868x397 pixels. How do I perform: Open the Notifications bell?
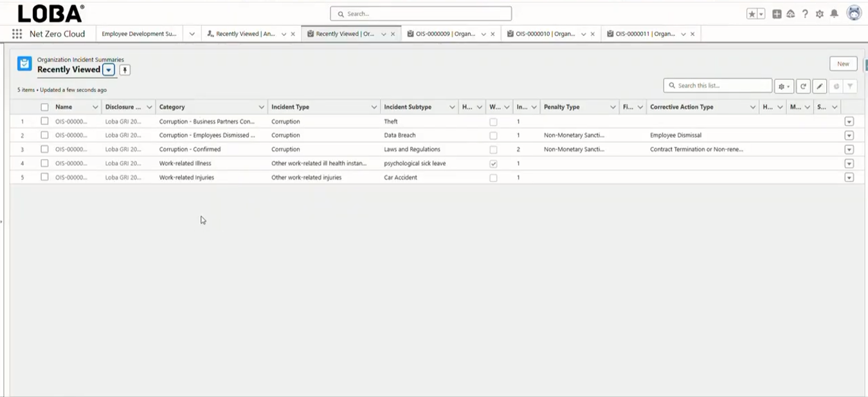[x=834, y=14]
